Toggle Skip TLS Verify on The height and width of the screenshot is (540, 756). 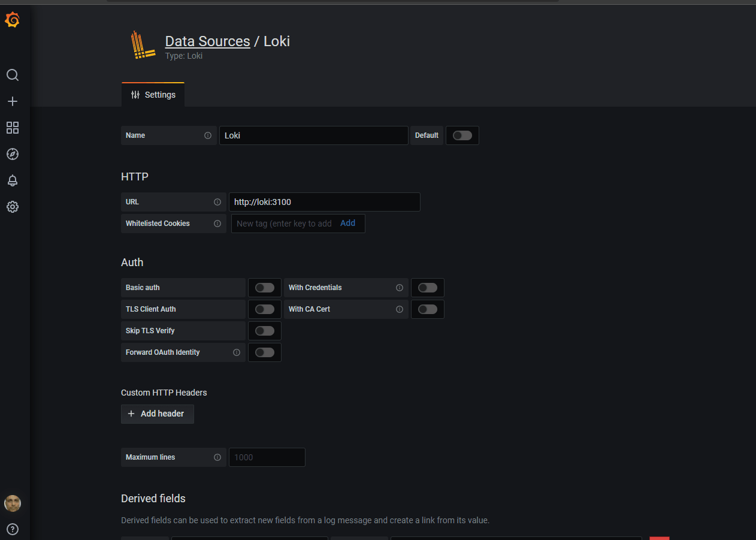(x=265, y=331)
